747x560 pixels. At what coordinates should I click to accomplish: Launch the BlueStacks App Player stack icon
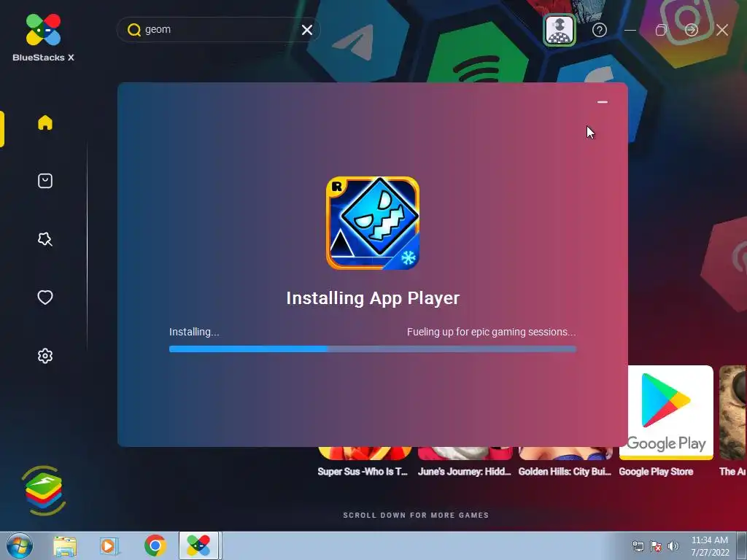[43, 491]
